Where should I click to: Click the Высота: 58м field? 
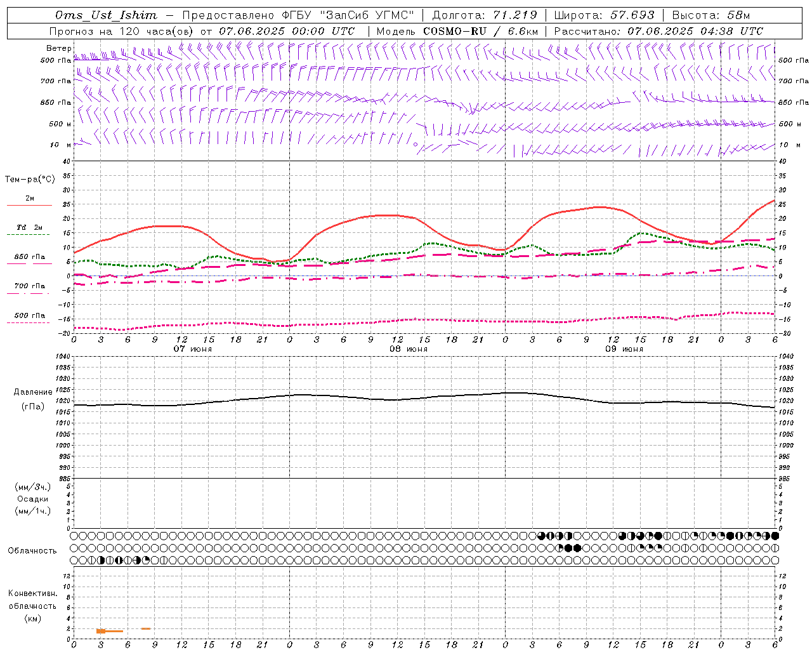(710, 15)
